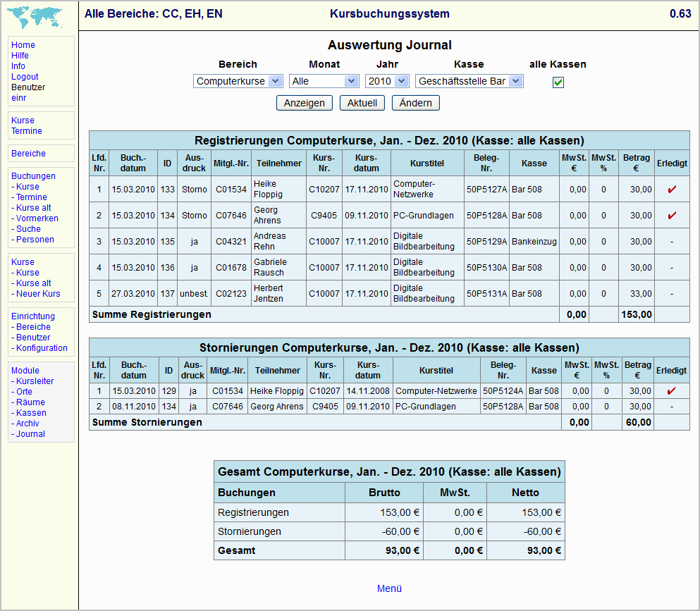Open Journal under Module

[x=31, y=434]
